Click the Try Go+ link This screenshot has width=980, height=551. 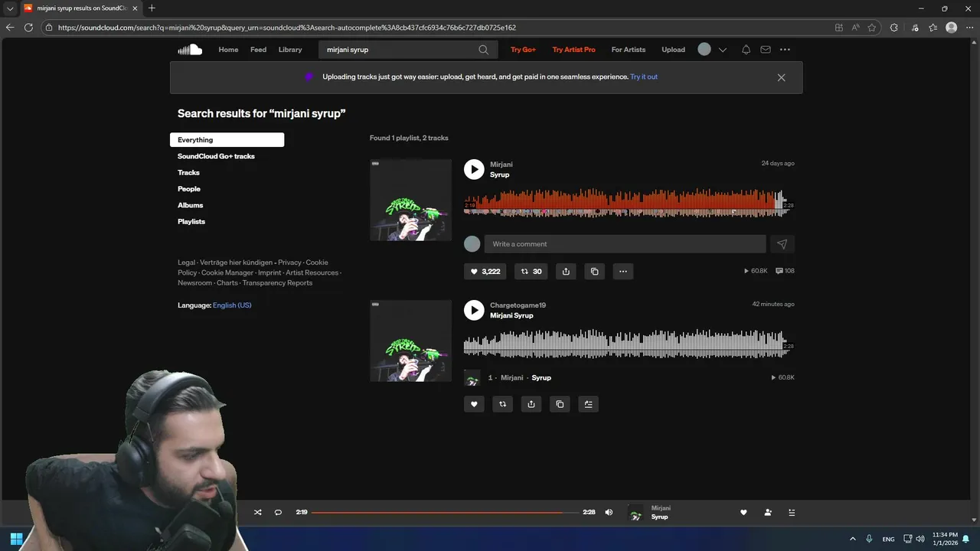[x=523, y=50]
